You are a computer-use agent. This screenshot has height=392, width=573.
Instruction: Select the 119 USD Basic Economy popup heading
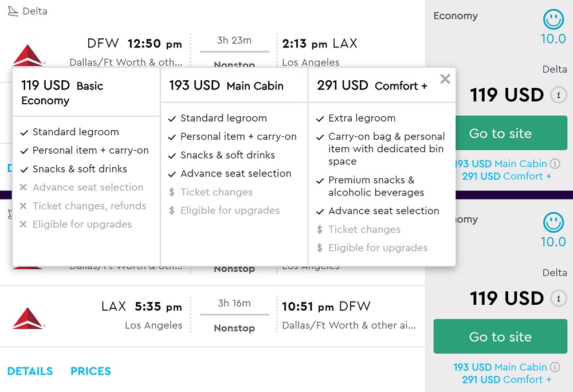coord(62,93)
